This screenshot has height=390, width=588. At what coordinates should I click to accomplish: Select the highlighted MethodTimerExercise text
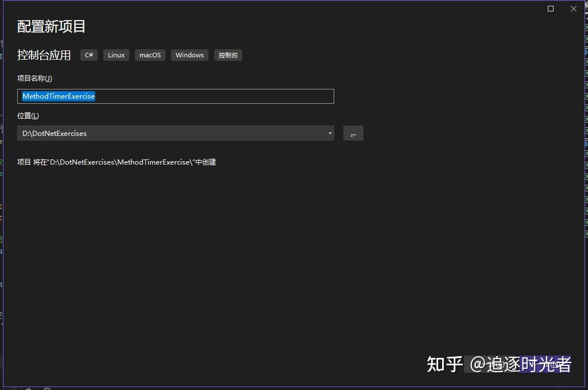click(x=58, y=96)
